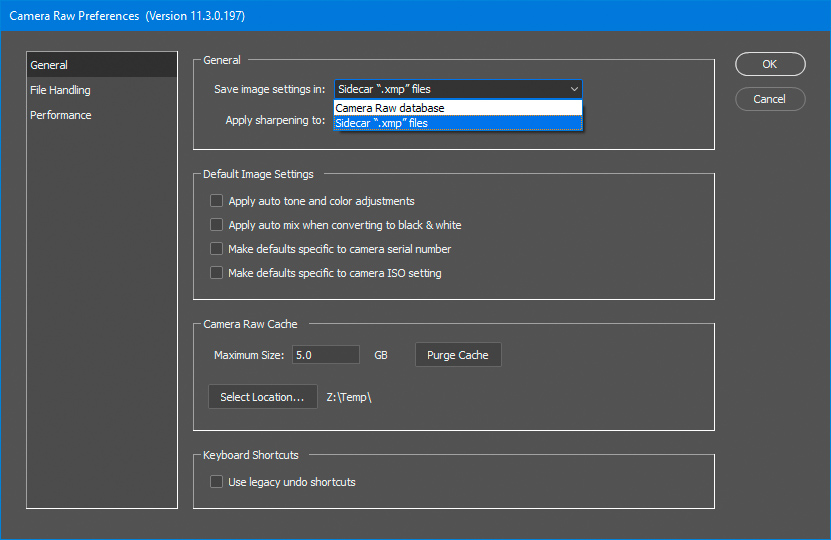
Task: Check Use legacy undo shortcuts
Action: tap(216, 482)
